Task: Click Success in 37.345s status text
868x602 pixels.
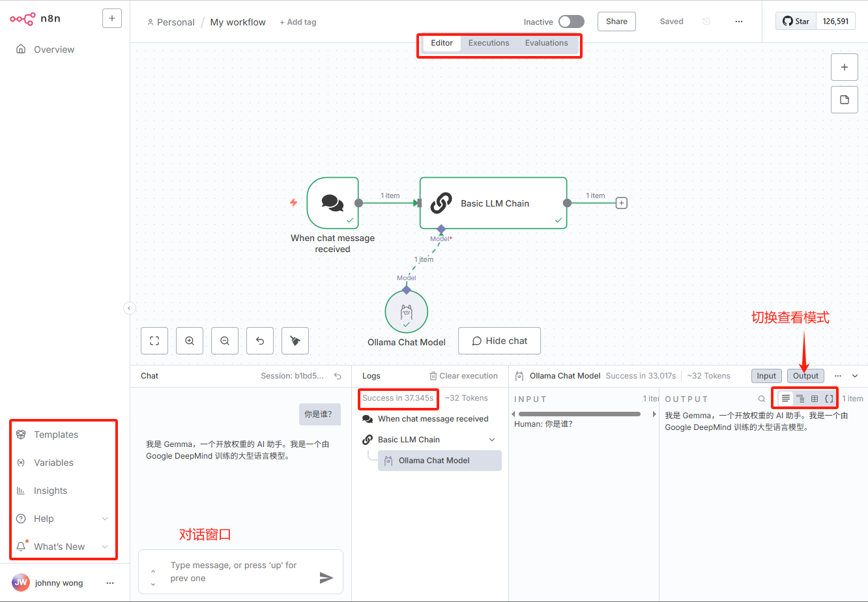Action: (398, 398)
